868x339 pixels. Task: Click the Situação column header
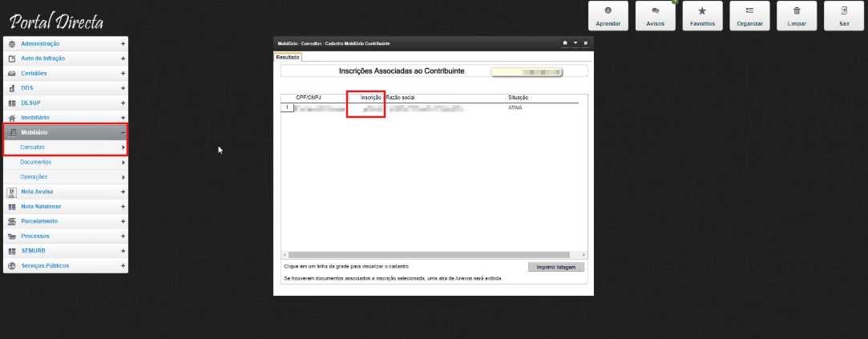coord(518,98)
